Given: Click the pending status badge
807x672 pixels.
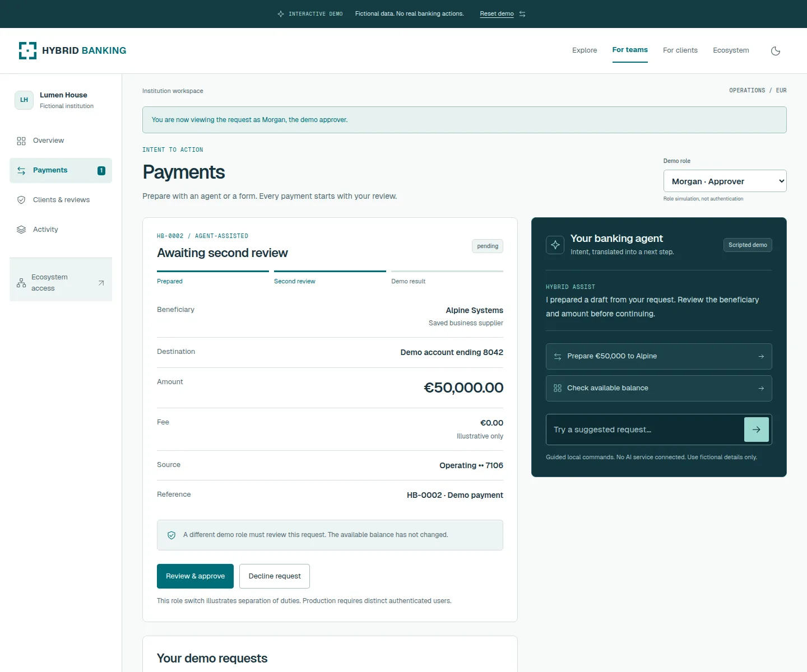Looking at the screenshot, I should point(488,246).
